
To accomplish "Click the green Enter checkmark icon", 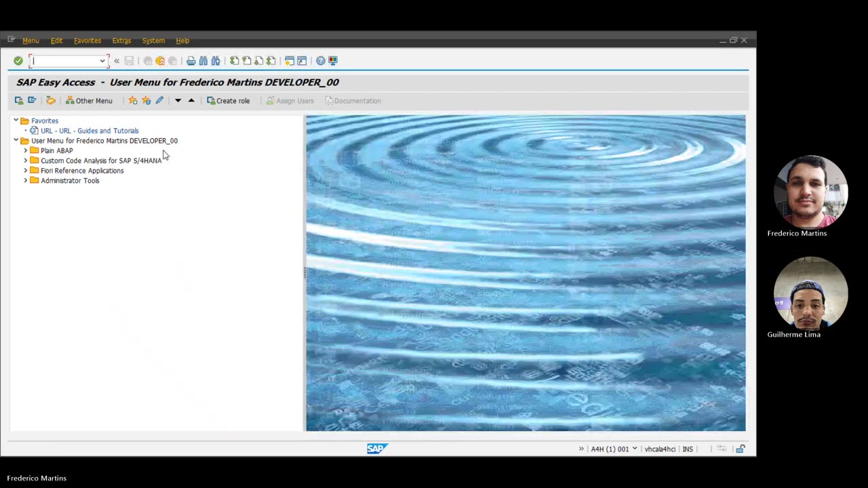I will point(18,61).
